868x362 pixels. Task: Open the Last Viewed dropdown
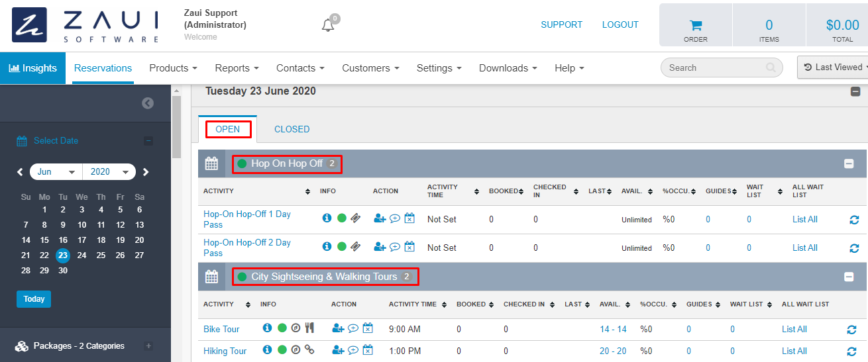pyautogui.click(x=832, y=67)
